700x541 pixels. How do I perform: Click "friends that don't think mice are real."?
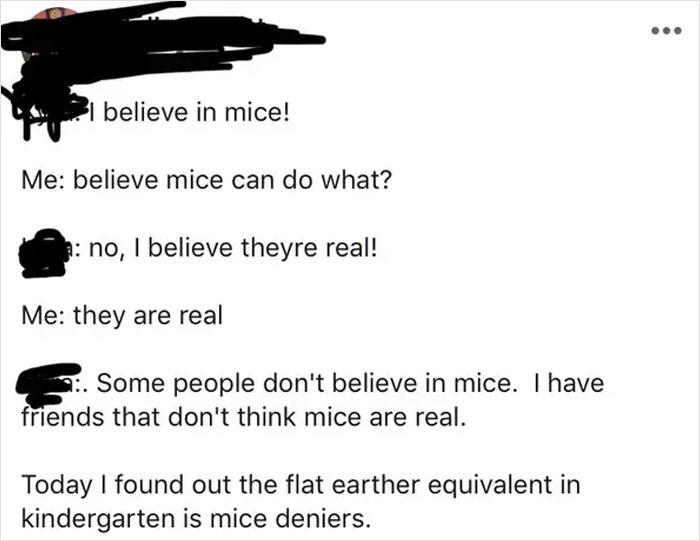click(243, 415)
